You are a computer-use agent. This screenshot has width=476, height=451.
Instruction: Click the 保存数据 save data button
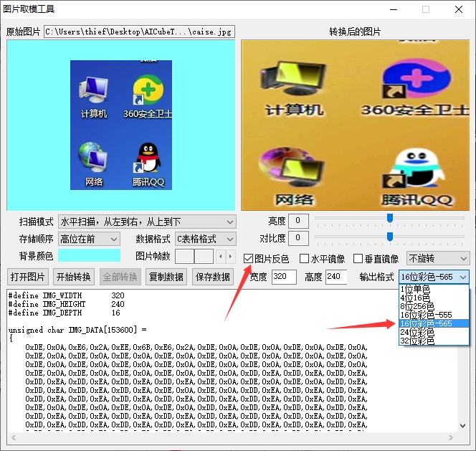213,277
